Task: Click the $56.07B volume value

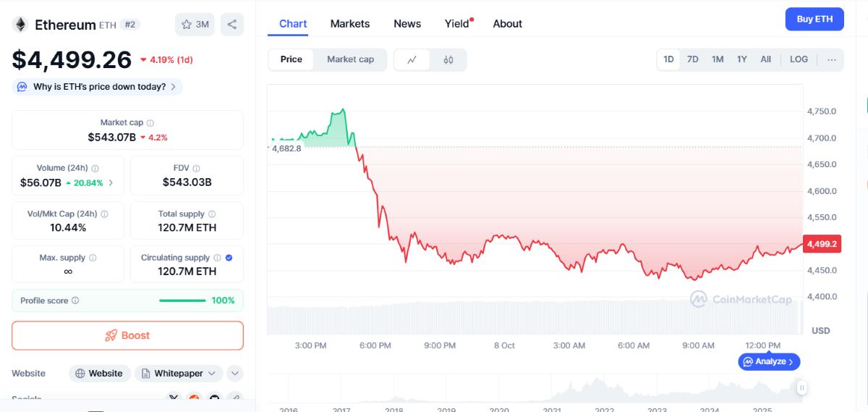Action: pos(41,182)
